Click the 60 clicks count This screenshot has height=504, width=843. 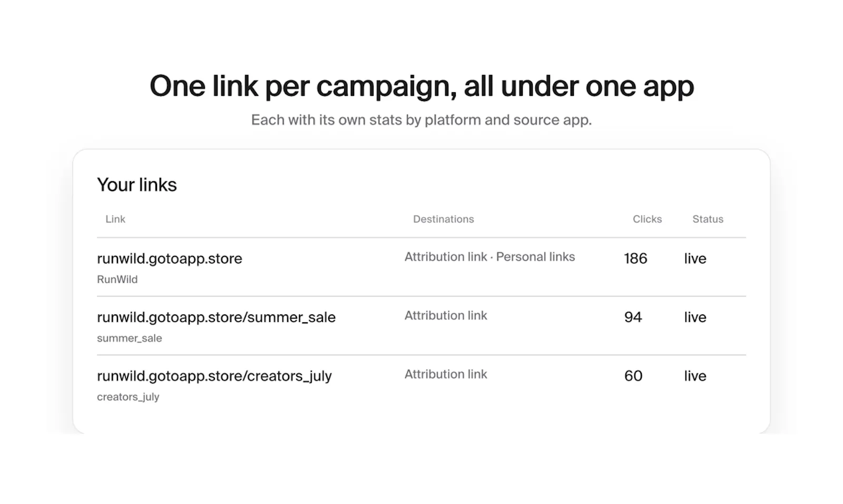633,376
